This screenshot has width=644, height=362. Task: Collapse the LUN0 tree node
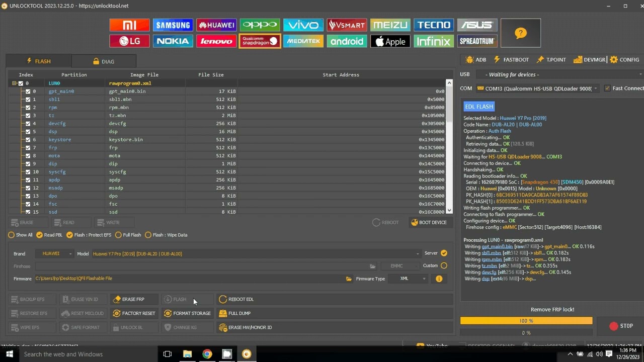click(14, 83)
